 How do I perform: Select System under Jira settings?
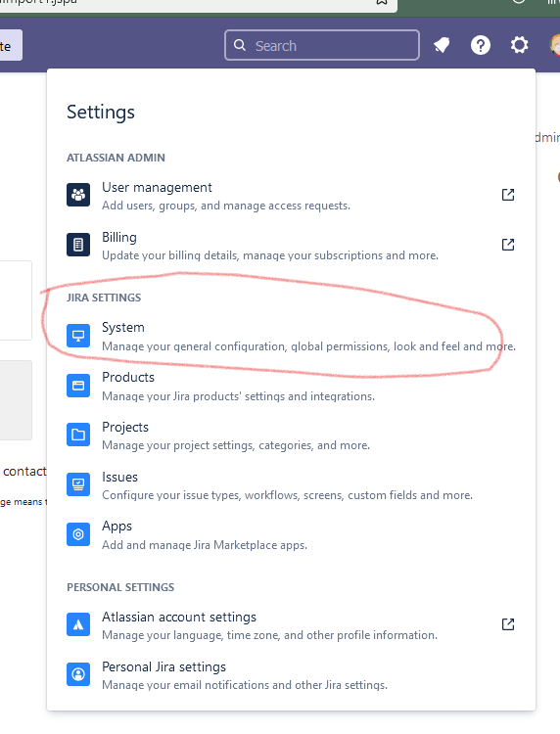coord(291,336)
